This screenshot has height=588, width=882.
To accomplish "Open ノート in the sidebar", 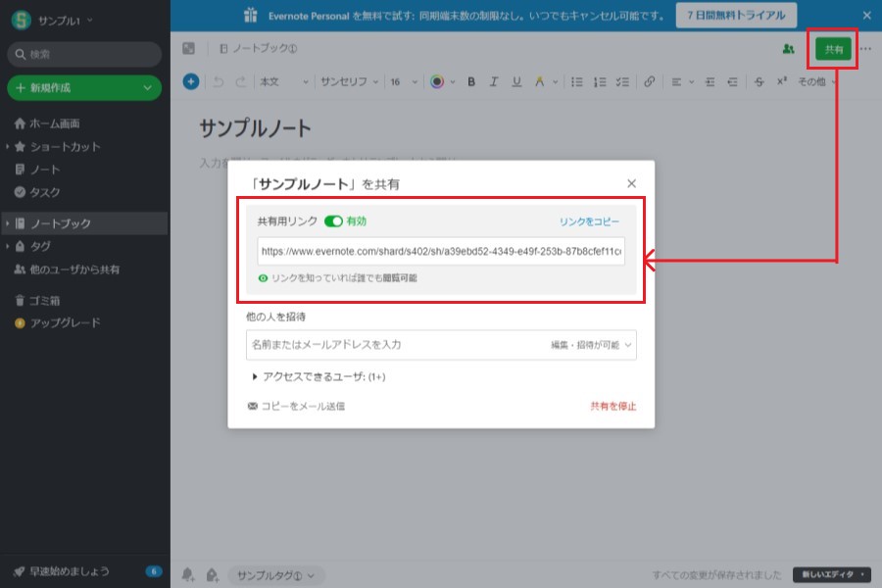I will 37,170.
